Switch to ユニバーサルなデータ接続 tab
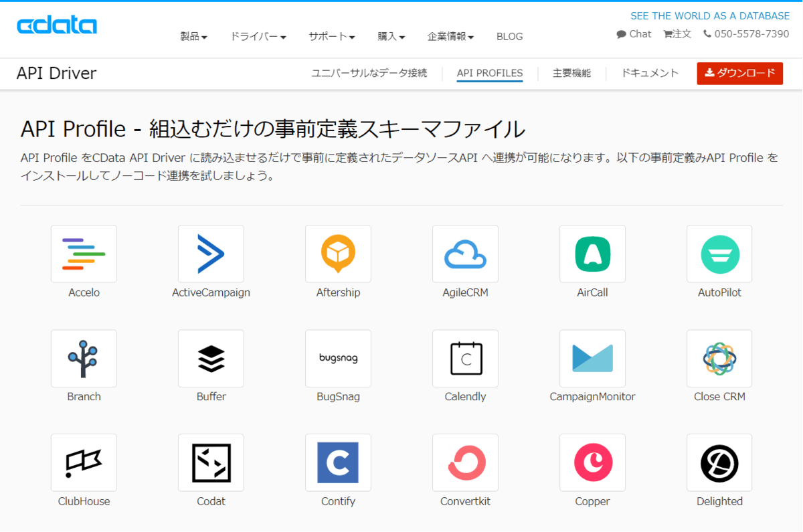The height and width of the screenshot is (532, 803). tap(369, 74)
